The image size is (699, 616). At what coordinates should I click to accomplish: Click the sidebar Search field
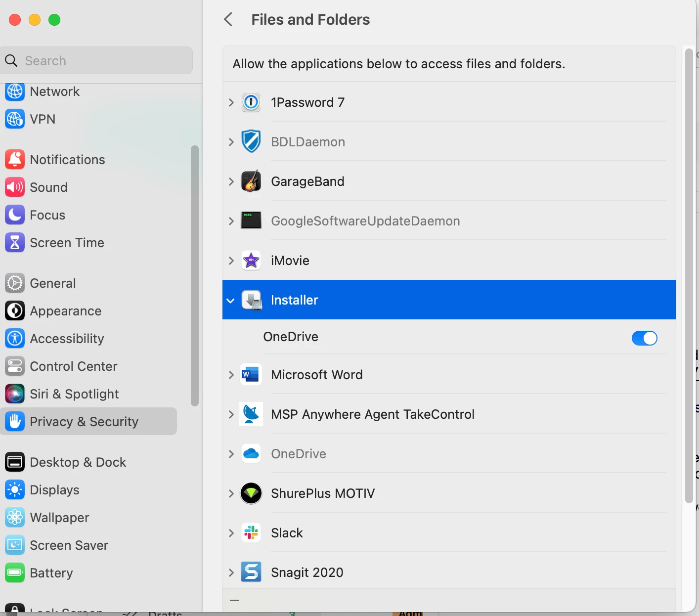pyautogui.click(x=96, y=60)
